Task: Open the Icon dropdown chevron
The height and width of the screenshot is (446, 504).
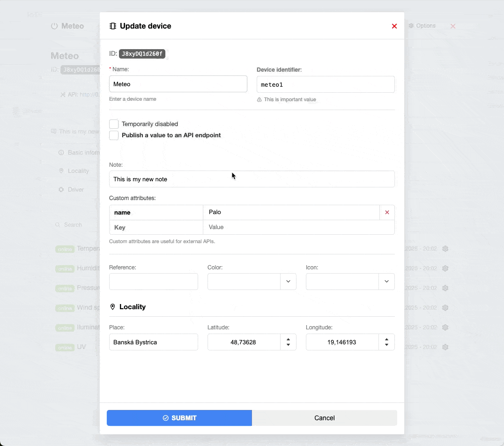Action: click(386, 282)
